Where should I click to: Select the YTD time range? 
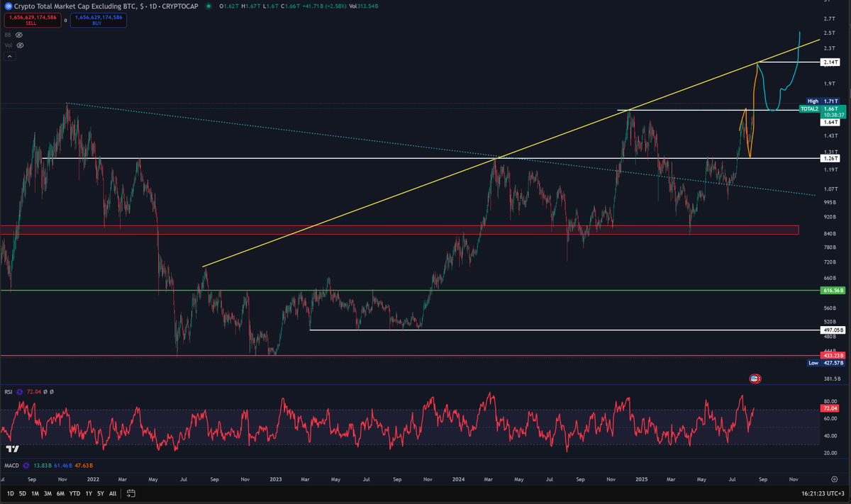(74, 493)
